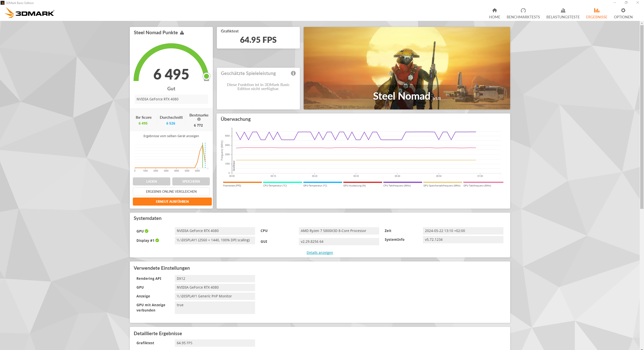Image resolution: width=644 pixels, height=350 pixels.
Task: Run the benchmark again with ERNEUT AUSFÜHREN
Action: (172, 201)
